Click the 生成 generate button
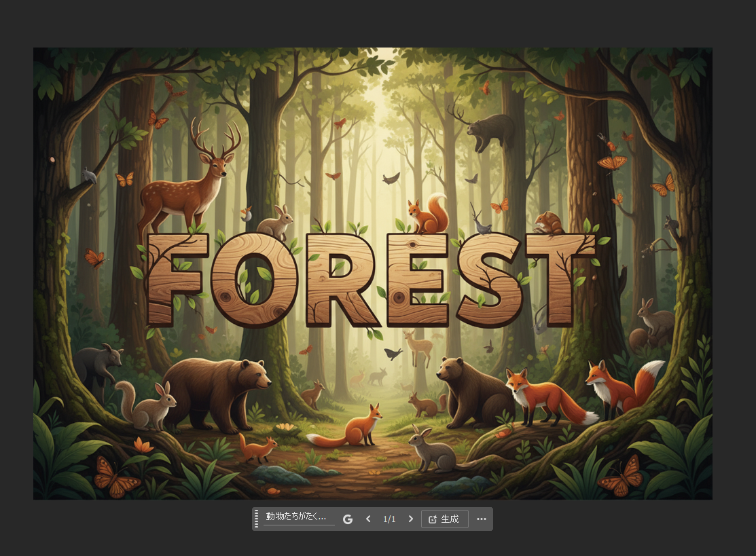Screen dimensions: 756x556 click(444, 519)
